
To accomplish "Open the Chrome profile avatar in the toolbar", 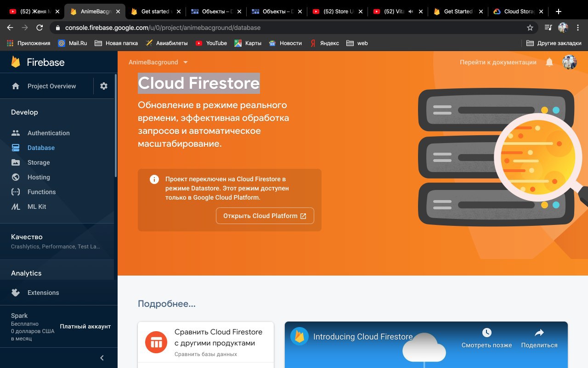I will (x=563, y=28).
